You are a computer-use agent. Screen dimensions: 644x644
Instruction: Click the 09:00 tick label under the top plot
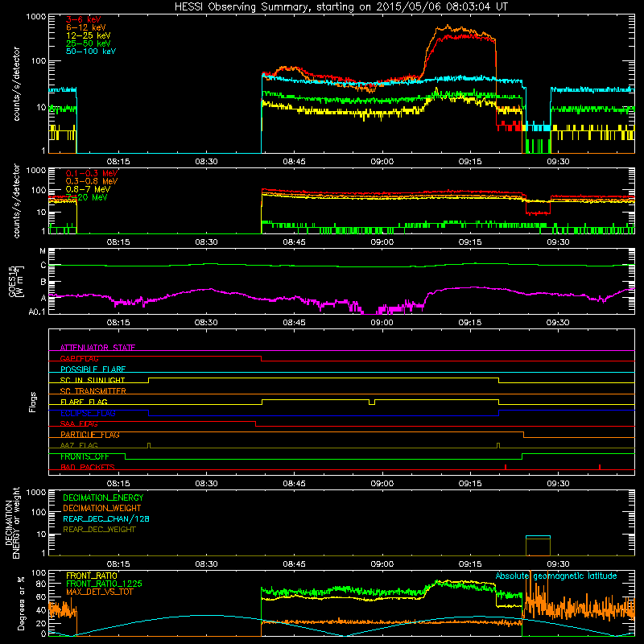(x=382, y=162)
